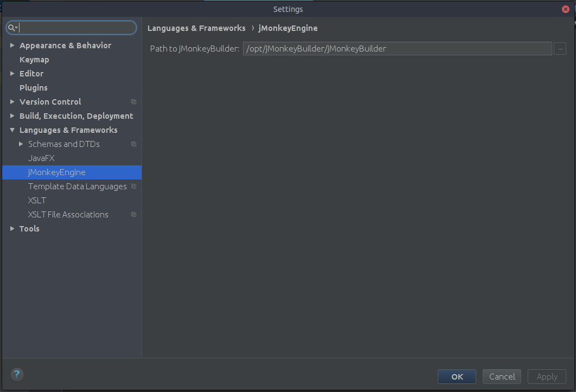Open the Keymap settings page
The image size is (576, 392).
[x=34, y=60]
